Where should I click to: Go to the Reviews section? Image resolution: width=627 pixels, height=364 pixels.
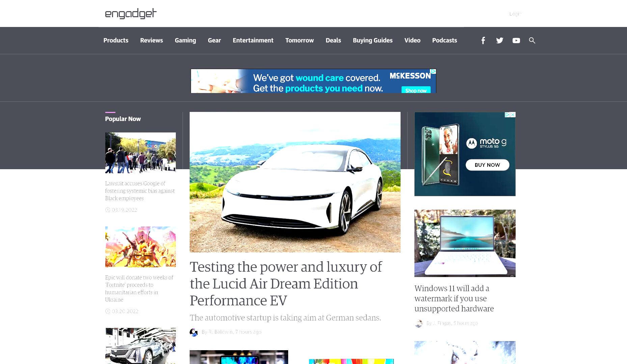pyautogui.click(x=152, y=40)
